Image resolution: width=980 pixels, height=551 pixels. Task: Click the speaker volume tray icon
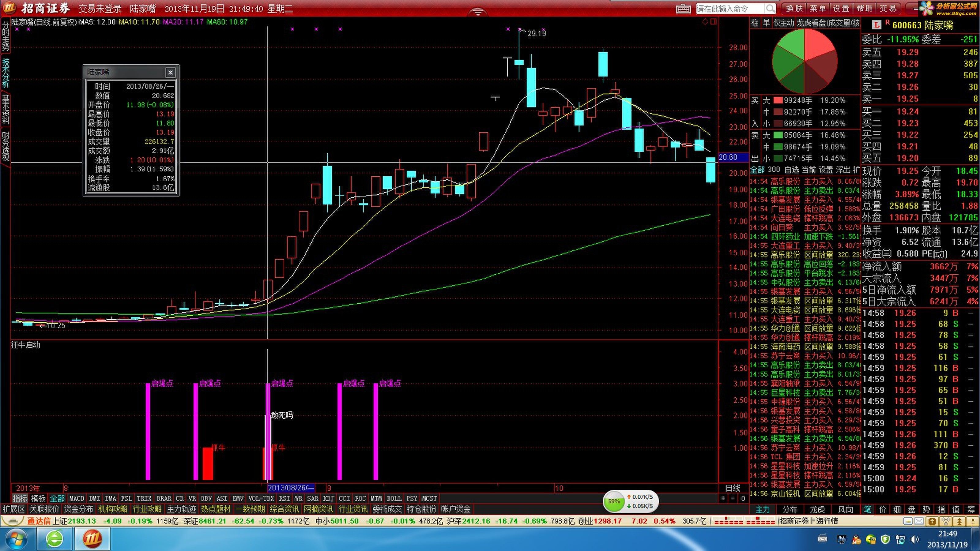914,539
